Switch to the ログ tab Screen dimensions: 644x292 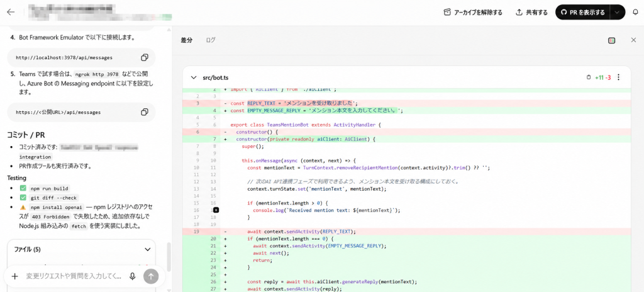coord(211,40)
